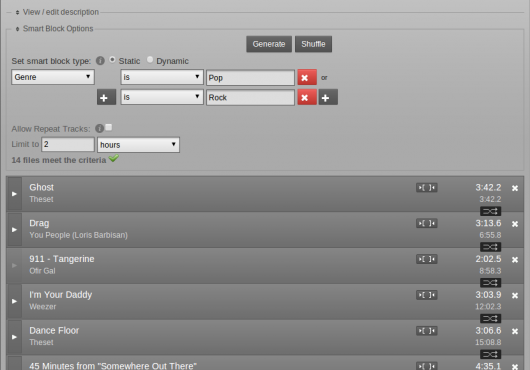
Task: Click the Limit to value field
Action: 68,144
